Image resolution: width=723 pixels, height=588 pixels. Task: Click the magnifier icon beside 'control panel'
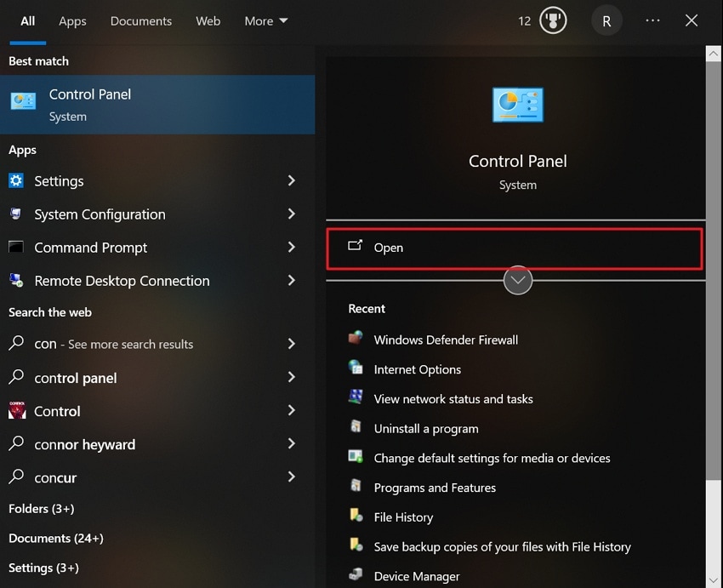[x=16, y=377]
